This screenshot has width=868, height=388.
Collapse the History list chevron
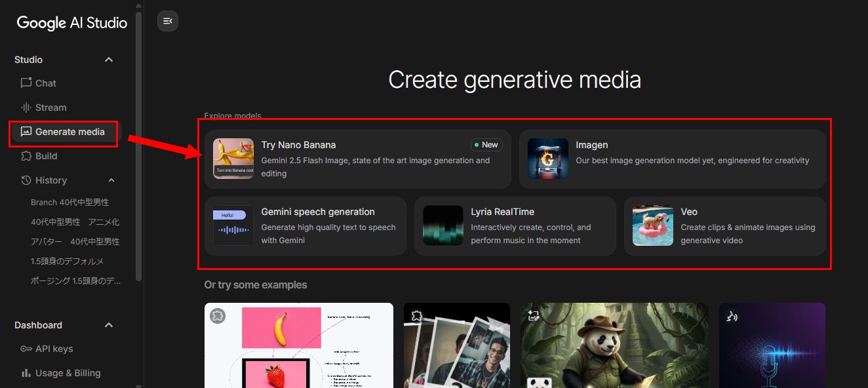click(x=111, y=180)
